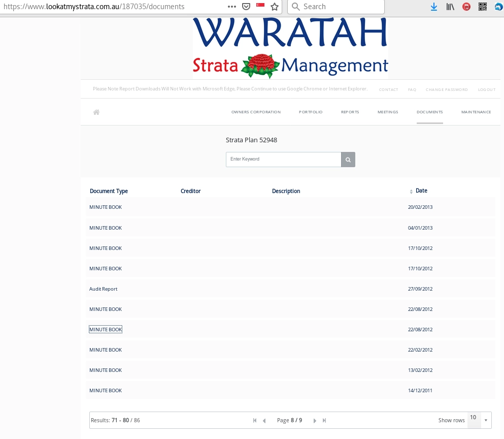The height and width of the screenshot is (439, 504).
Task: Go to first page of results
Action: coord(255,420)
